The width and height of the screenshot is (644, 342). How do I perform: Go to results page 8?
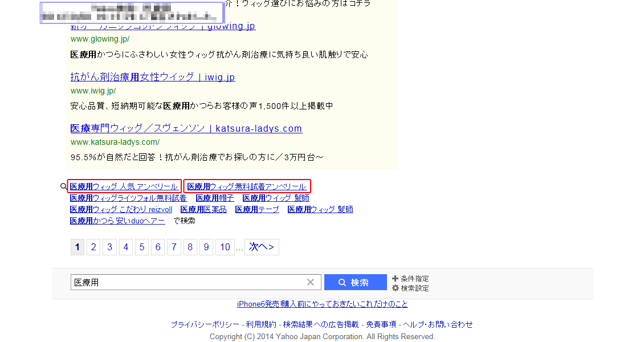pos(190,247)
